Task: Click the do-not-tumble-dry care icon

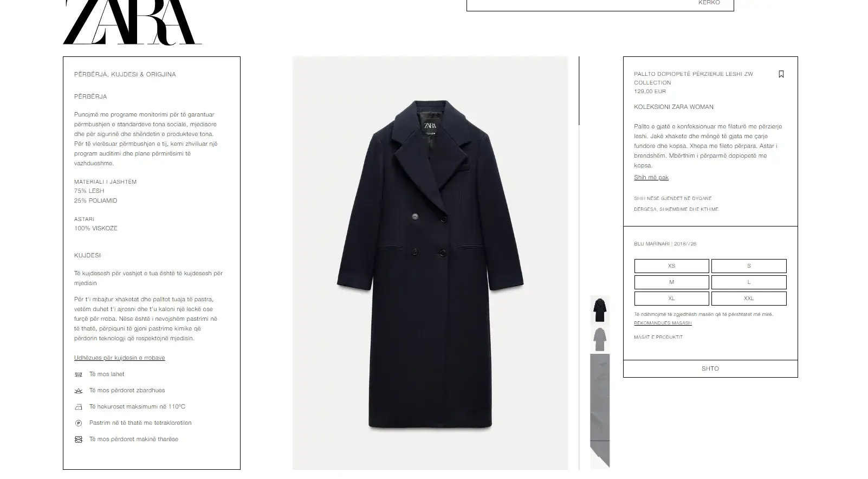Action: [79, 439]
